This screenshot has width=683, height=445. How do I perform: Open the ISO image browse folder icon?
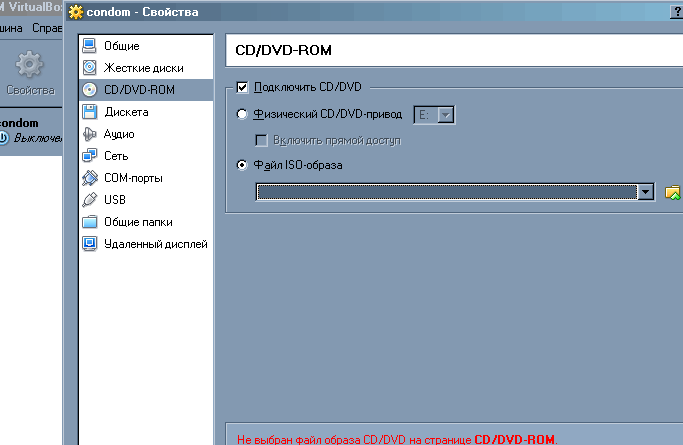[673, 192]
